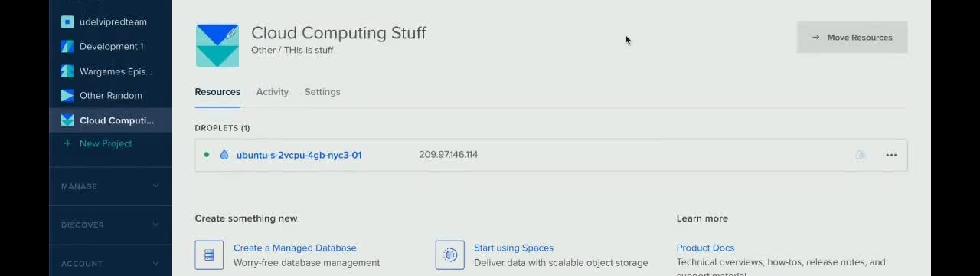980x276 pixels.
Task: Open the Product Docs link
Action: click(705, 248)
